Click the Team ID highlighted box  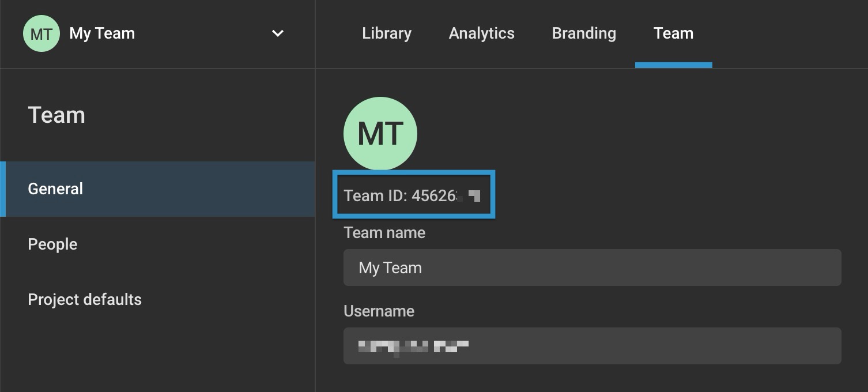click(x=413, y=195)
